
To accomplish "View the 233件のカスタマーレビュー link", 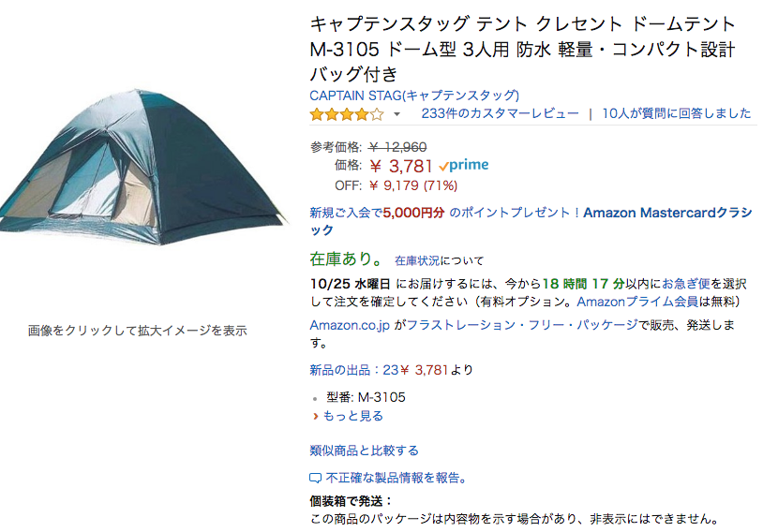I will [500, 113].
